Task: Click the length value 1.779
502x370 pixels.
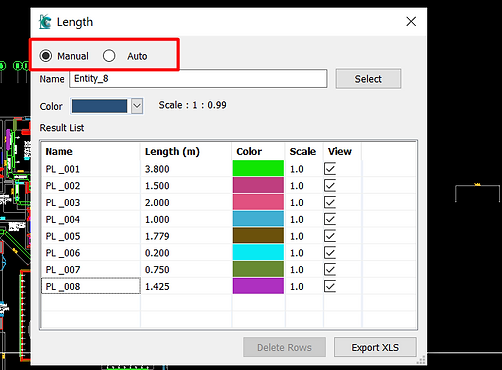Action: coord(157,236)
